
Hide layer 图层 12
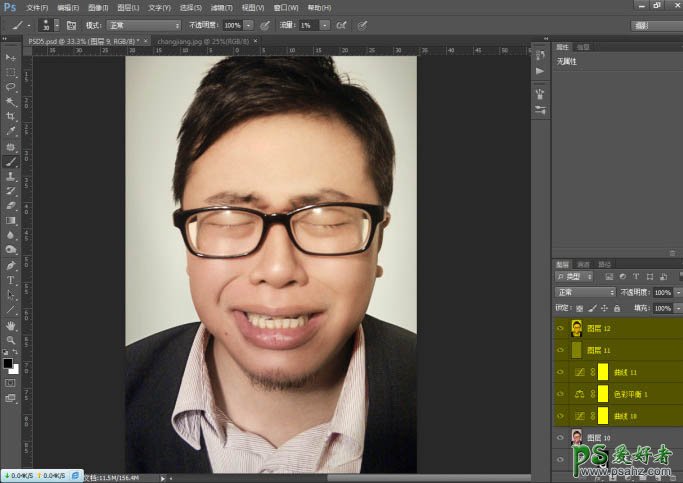pos(559,328)
